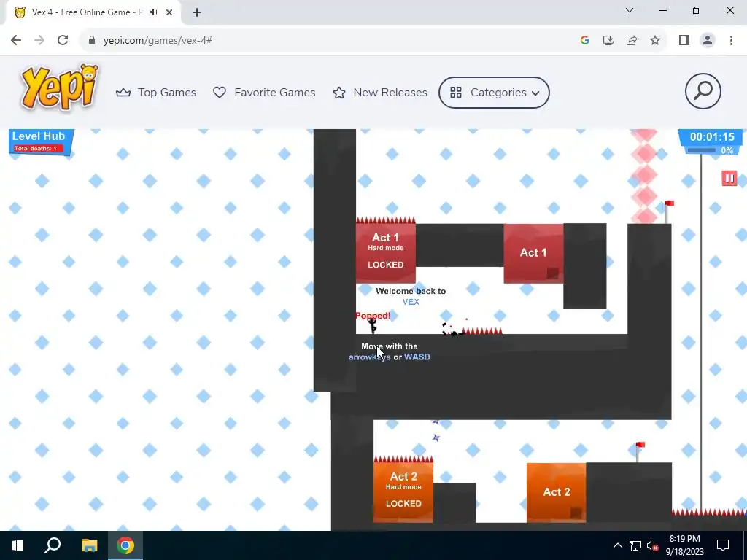The height and width of the screenshot is (560, 747).
Task: Open the network status tray icon
Action: (x=635, y=545)
